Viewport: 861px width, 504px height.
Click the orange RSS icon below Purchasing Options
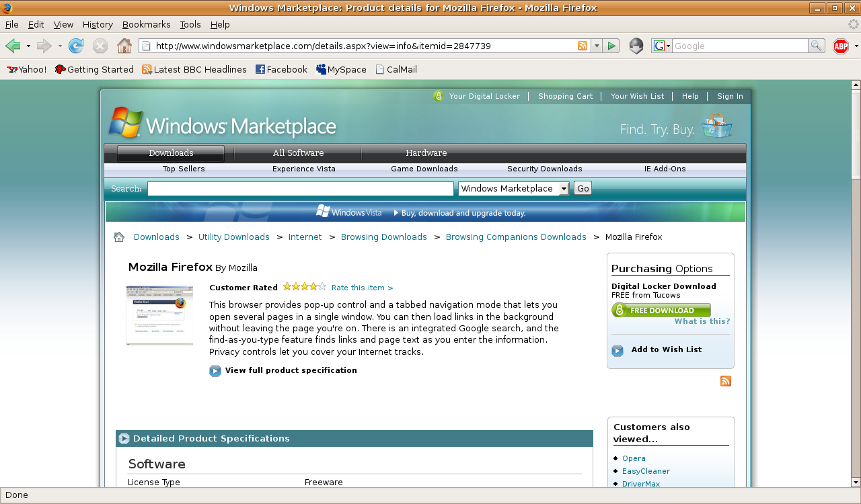[x=726, y=381]
